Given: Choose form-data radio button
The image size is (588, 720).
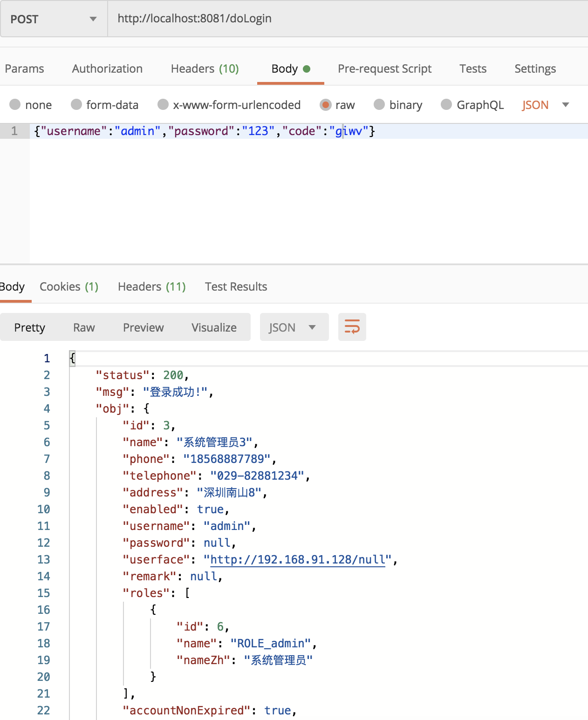Looking at the screenshot, I should (x=76, y=105).
